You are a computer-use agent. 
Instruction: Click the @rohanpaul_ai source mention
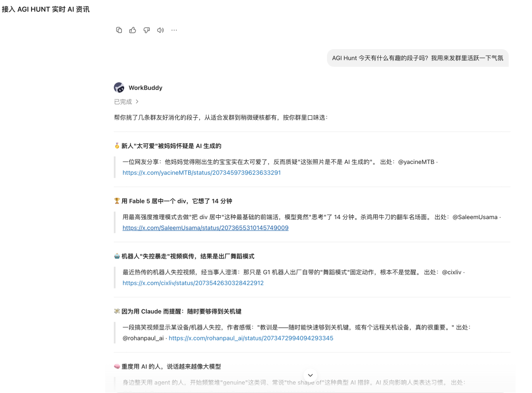[143, 338]
